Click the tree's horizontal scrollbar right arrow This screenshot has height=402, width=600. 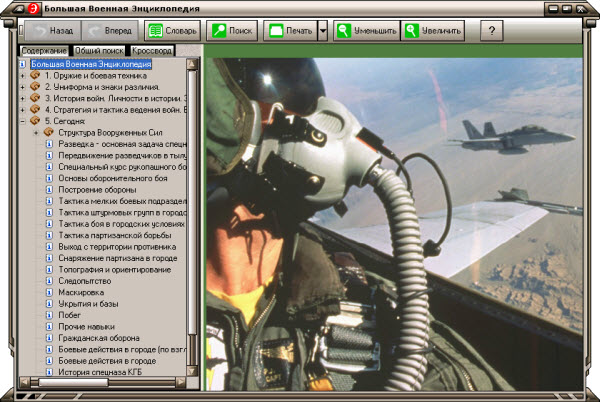pos(180,382)
